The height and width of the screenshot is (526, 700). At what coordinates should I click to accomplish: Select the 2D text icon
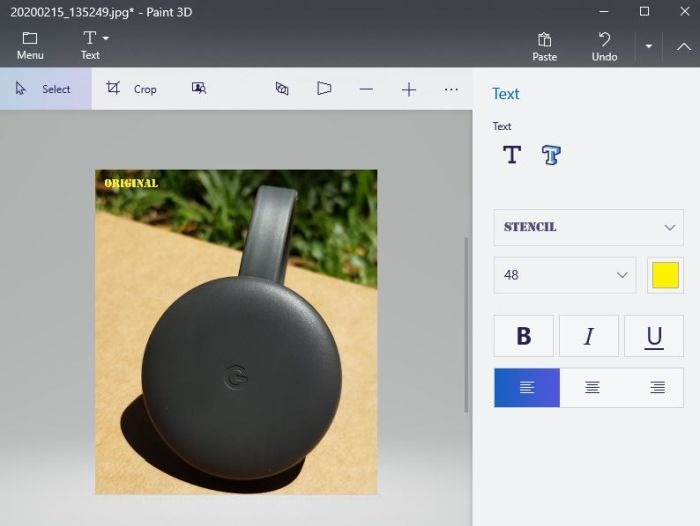[512, 155]
